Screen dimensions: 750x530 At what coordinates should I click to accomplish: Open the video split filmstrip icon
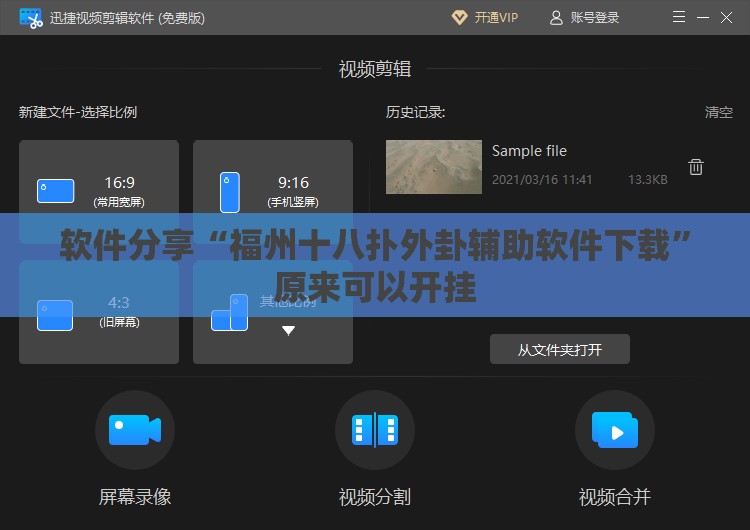[x=375, y=430]
